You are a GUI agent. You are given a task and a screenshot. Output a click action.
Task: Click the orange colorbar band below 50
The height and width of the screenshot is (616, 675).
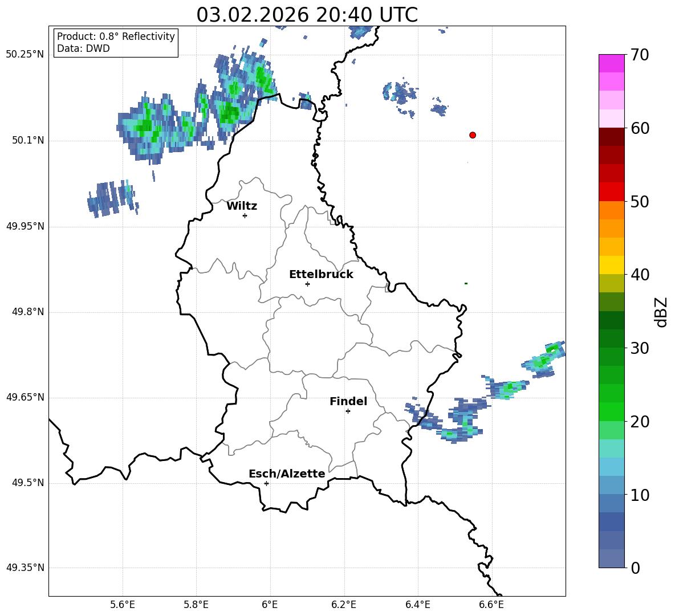pyautogui.click(x=611, y=210)
